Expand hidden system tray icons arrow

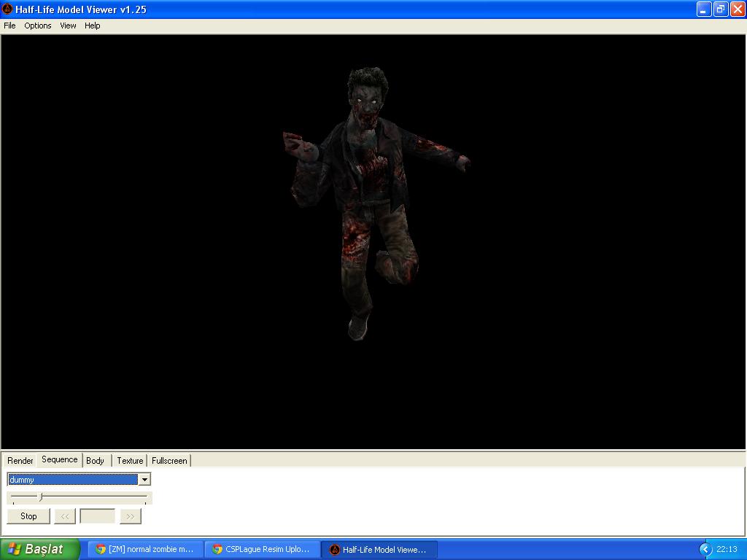(705, 550)
